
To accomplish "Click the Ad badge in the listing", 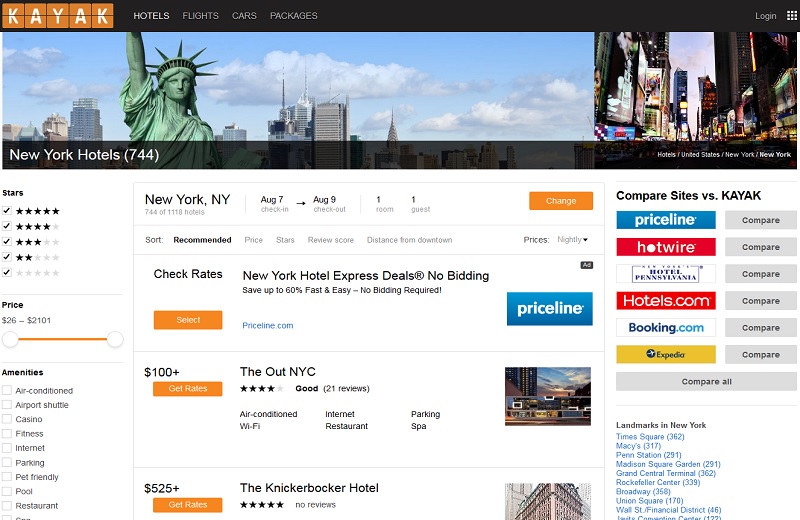I will point(586,265).
